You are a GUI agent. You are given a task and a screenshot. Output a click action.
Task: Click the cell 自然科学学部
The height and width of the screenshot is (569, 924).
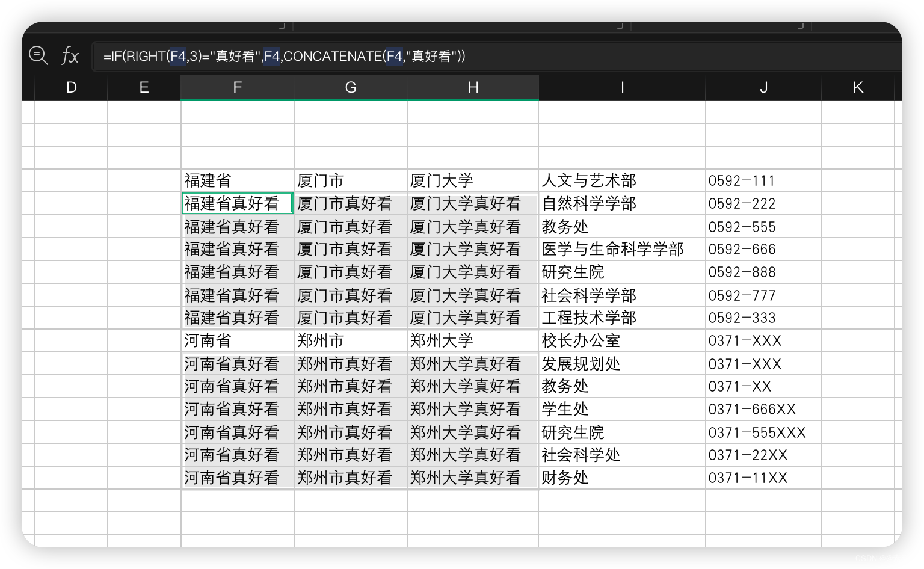(622, 203)
